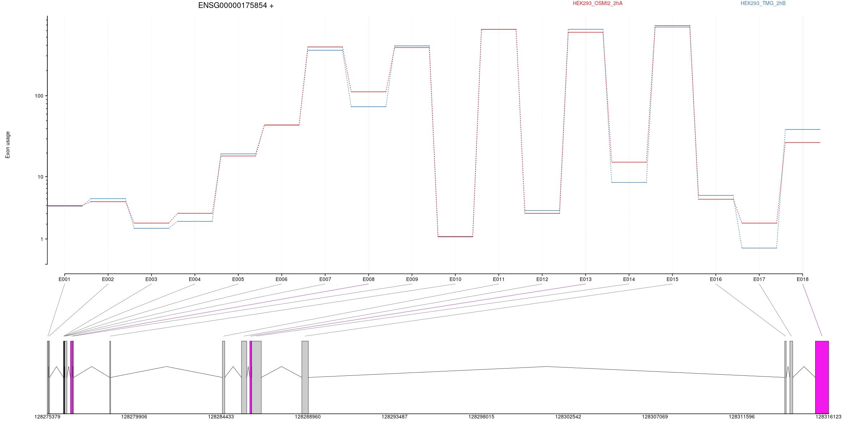This screenshot has height=434, width=868.
Task: Click the blue line segment above E014
Action: 629,182
